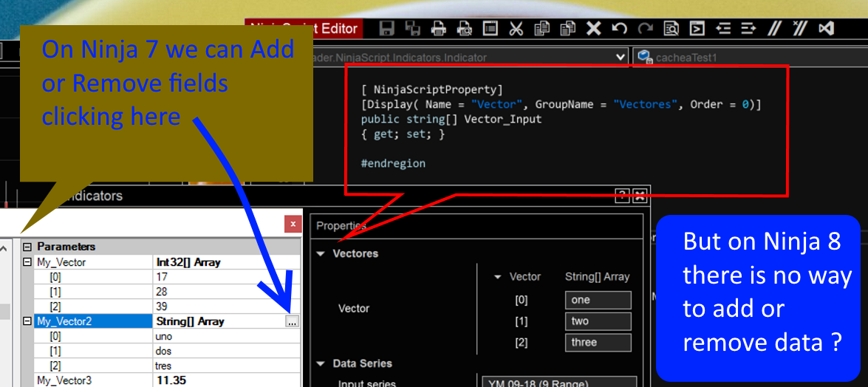Collapse the My_Vector2 array
The width and height of the screenshot is (868, 387).
(x=27, y=321)
